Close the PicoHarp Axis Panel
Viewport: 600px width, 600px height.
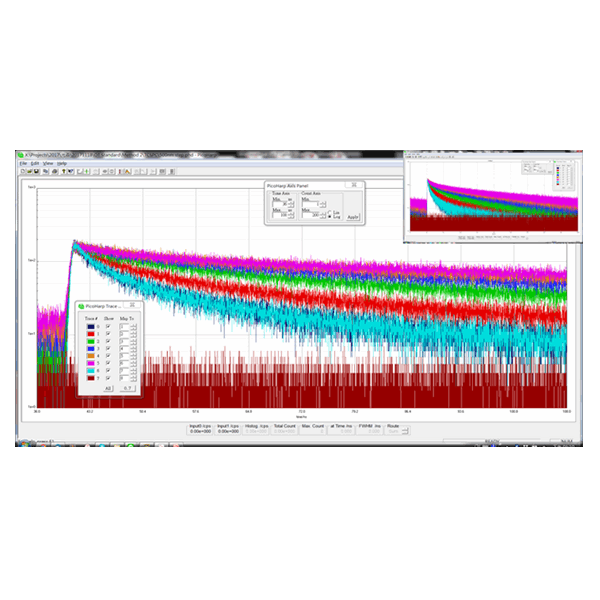353,185
